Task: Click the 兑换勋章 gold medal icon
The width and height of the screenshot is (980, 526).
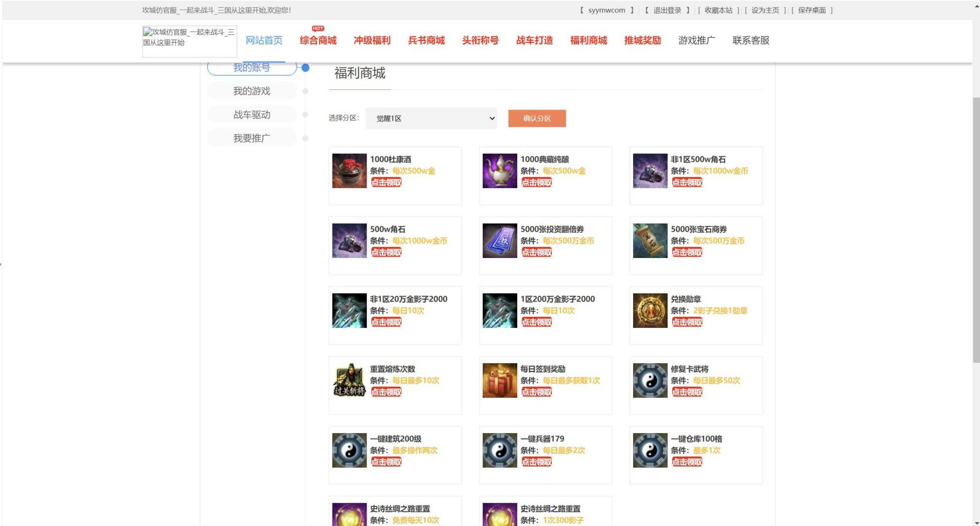Action: coord(650,311)
